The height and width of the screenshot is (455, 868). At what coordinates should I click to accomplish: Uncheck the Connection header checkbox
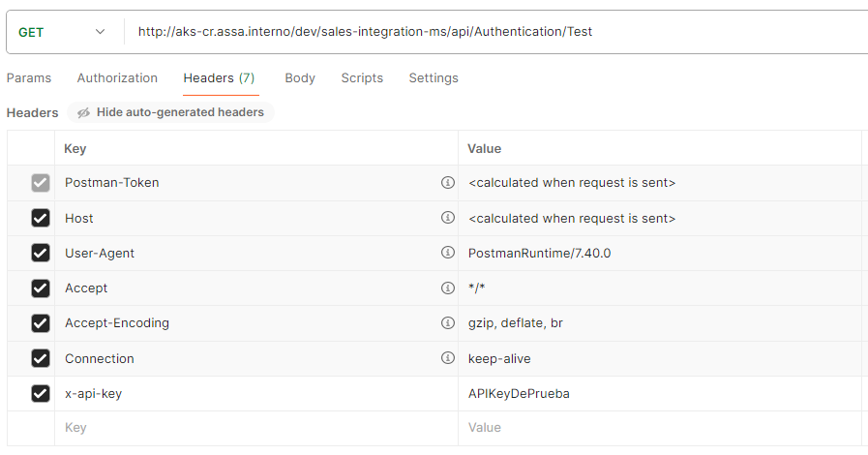(x=41, y=359)
